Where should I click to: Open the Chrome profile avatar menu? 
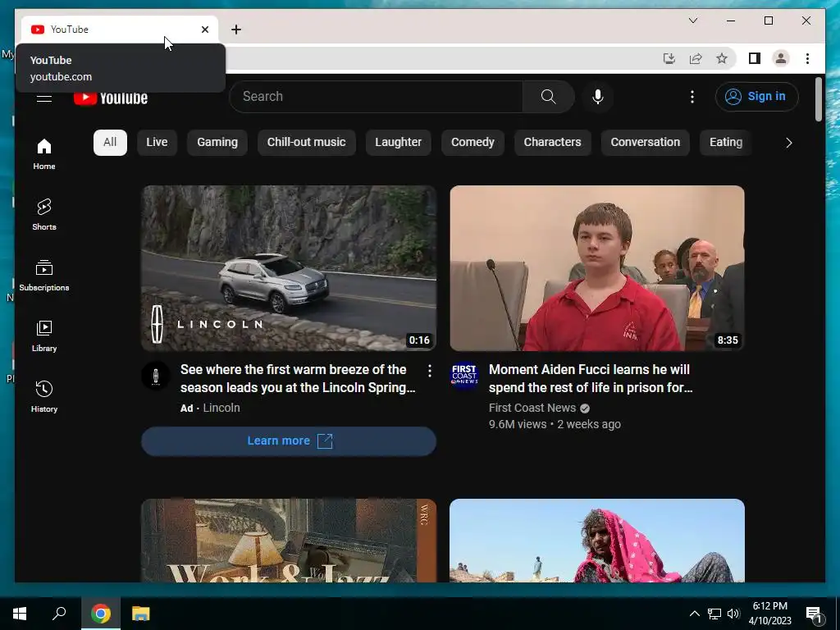pyautogui.click(x=781, y=58)
